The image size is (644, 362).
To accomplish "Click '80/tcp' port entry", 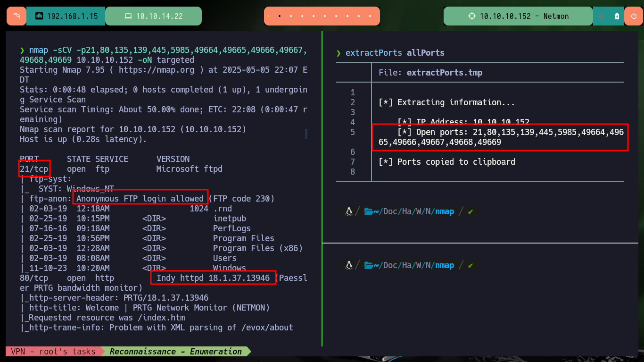I will (x=34, y=278).
